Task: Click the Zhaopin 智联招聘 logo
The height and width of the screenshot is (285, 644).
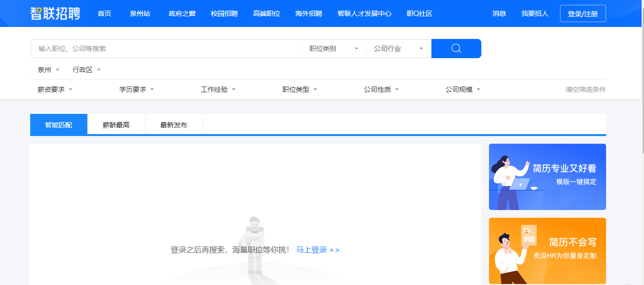Action: 55,13
